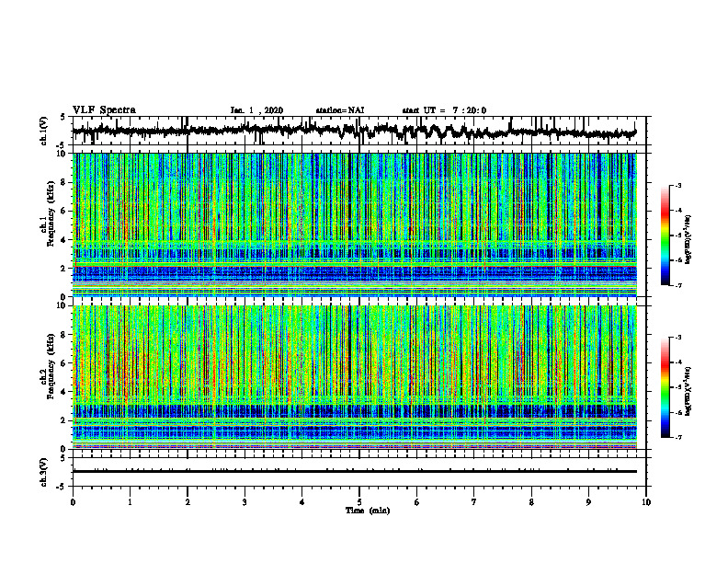Click inside the ch.1 spectrogram panel
Screen dimensions: 728x563
pos(354,224)
